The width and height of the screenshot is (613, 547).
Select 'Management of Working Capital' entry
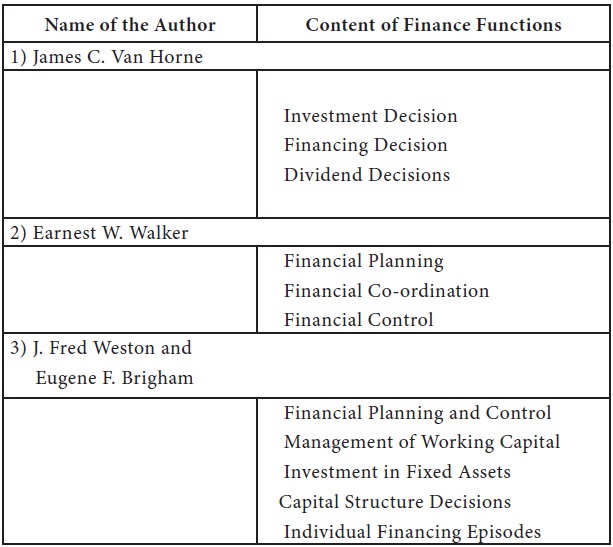tap(421, 442)
